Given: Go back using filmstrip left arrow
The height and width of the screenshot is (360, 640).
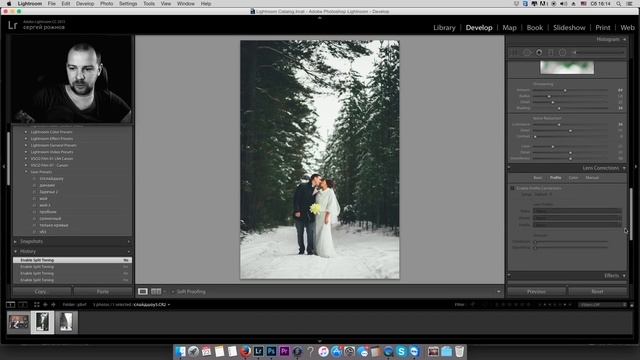Looking at the screenshot, I should (x=45, y=304).
